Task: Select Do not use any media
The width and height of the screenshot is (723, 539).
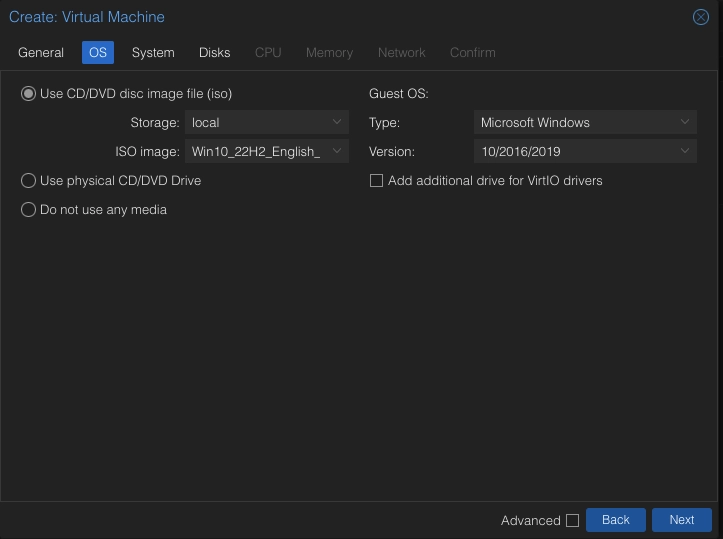Action: tap(28, 209)
